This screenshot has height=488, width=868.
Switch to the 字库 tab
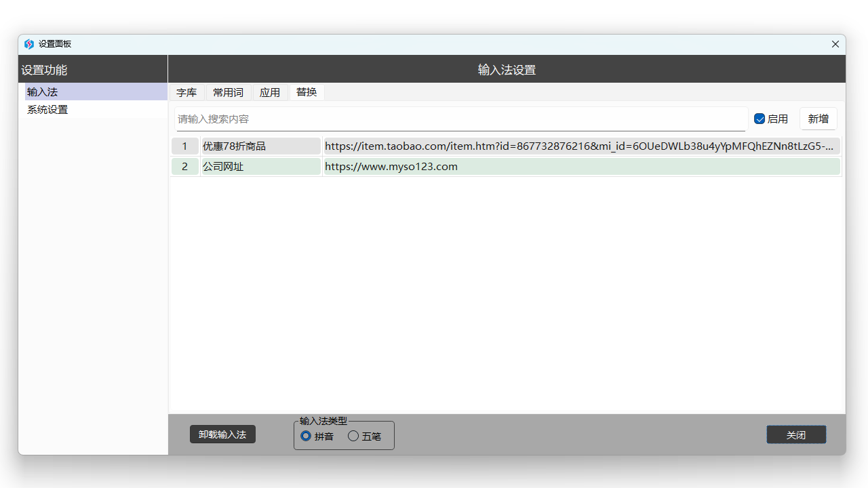(186, 92)
